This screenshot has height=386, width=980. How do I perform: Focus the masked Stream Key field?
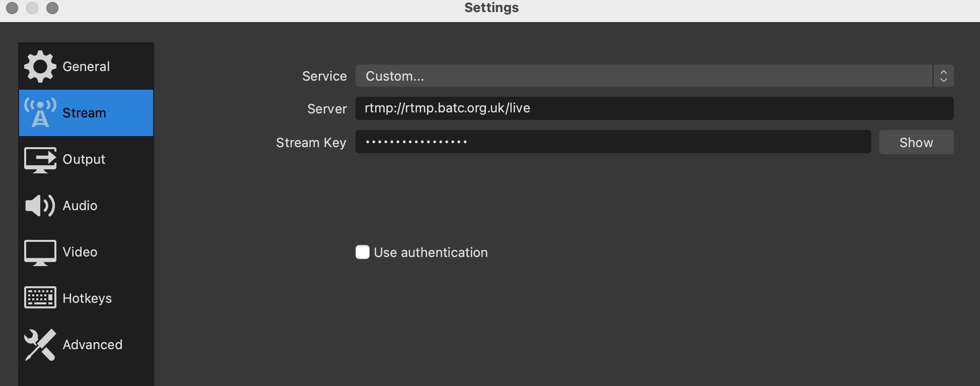click(612, 142)
